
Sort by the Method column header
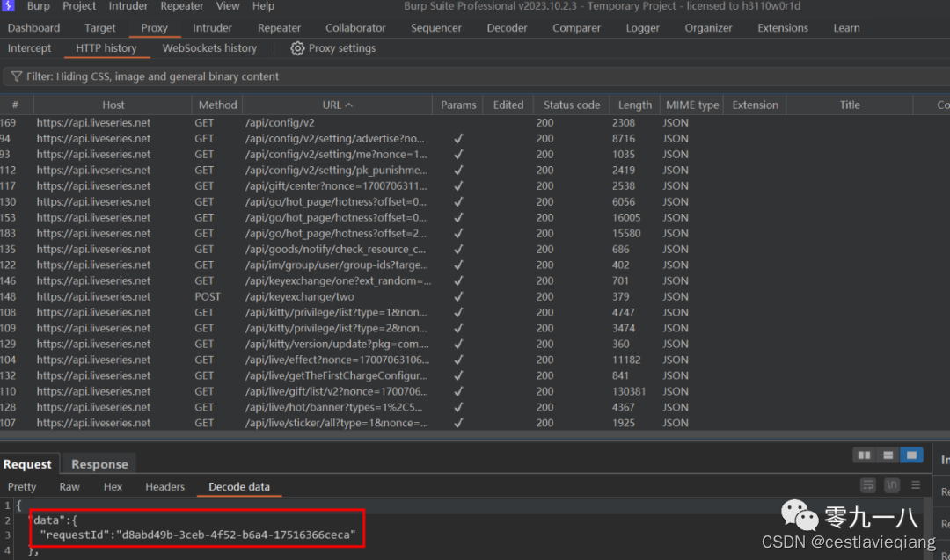(217, 105)
